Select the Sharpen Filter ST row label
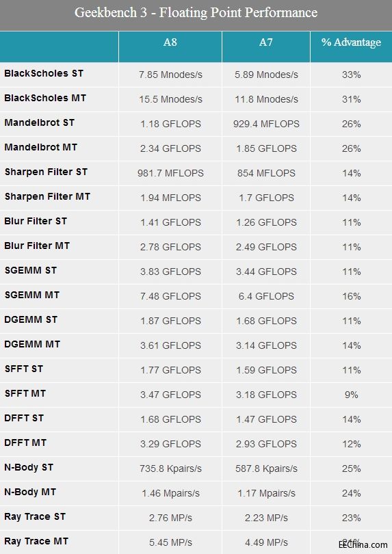 tap(46, 172)
